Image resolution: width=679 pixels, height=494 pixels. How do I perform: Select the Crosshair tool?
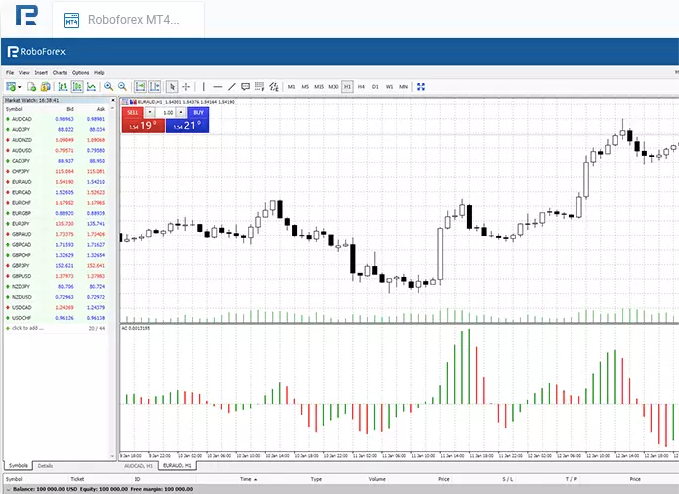[186, 87]
